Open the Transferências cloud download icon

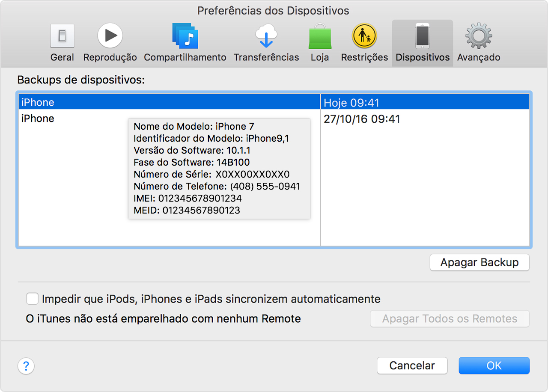(266, 36)
